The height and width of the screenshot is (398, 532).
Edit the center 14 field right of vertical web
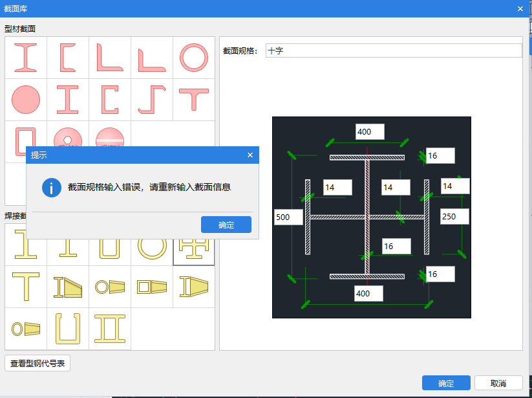point(396,188)
